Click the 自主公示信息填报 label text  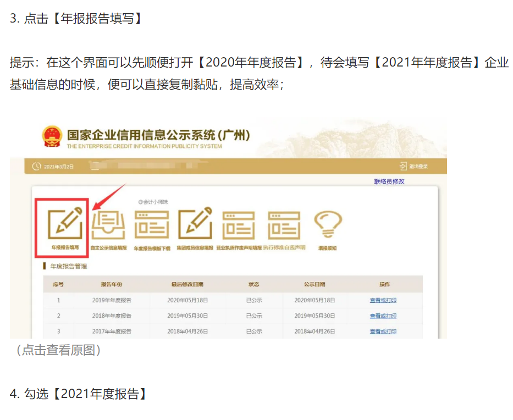click(108, 248)
